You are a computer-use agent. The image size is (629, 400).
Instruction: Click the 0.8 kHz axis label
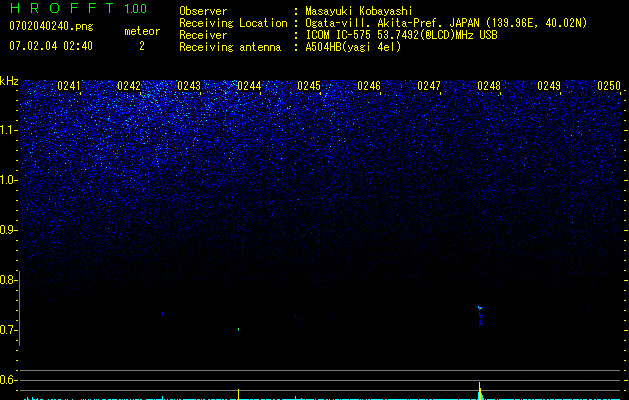pos(8,280)
